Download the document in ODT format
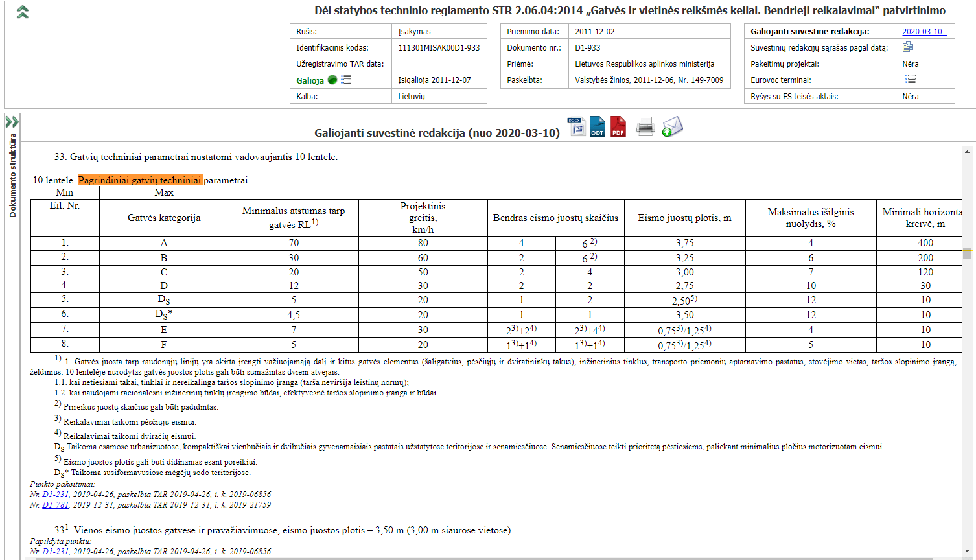 click(597, 126)
